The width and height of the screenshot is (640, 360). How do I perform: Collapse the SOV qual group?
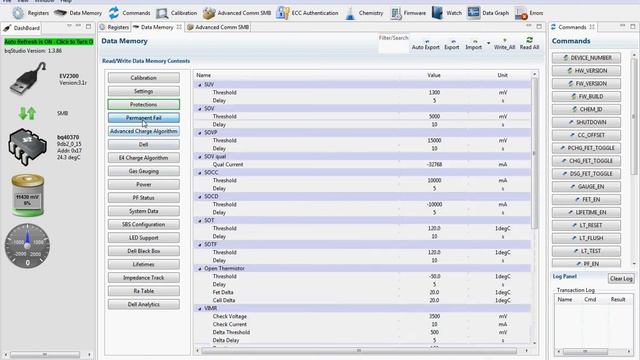(x=200, y=157)
